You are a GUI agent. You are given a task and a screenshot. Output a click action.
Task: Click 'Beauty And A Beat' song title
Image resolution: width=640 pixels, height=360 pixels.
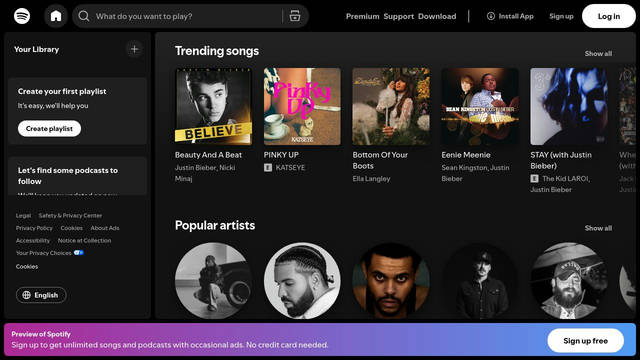pyautogui.click(x=208, y=155)
